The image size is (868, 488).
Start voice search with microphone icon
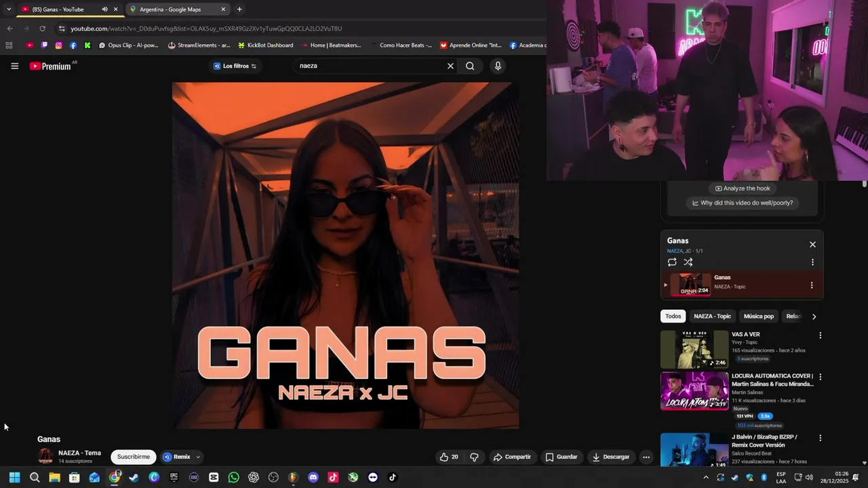click(498, 66)
